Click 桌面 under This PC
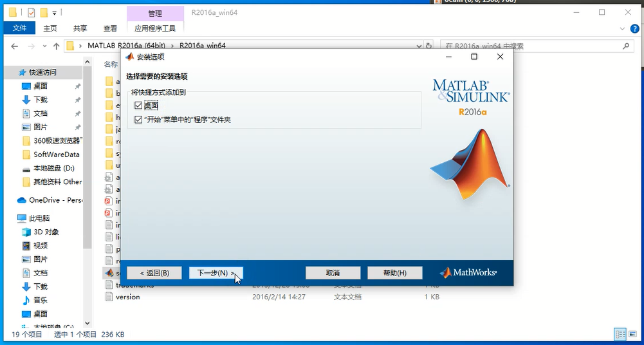The height and width of the screenshot is (345, 644). [41, 314]
